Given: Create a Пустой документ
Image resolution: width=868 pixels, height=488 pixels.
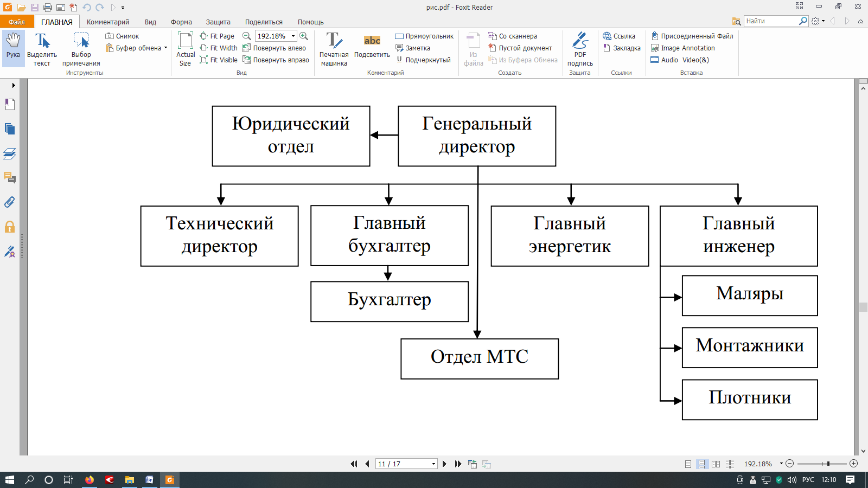Looking at the screenshot, I should click(520, 48).
